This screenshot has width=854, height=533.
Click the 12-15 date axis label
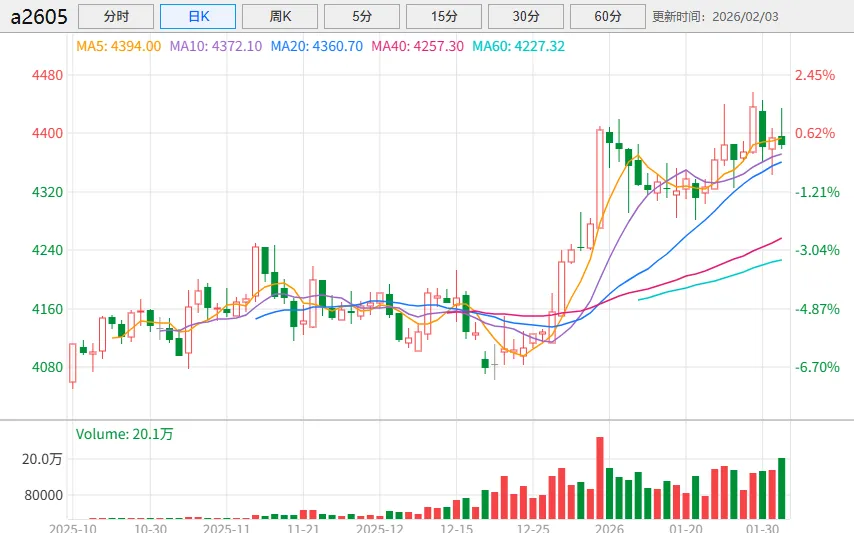tap(456, 528)
